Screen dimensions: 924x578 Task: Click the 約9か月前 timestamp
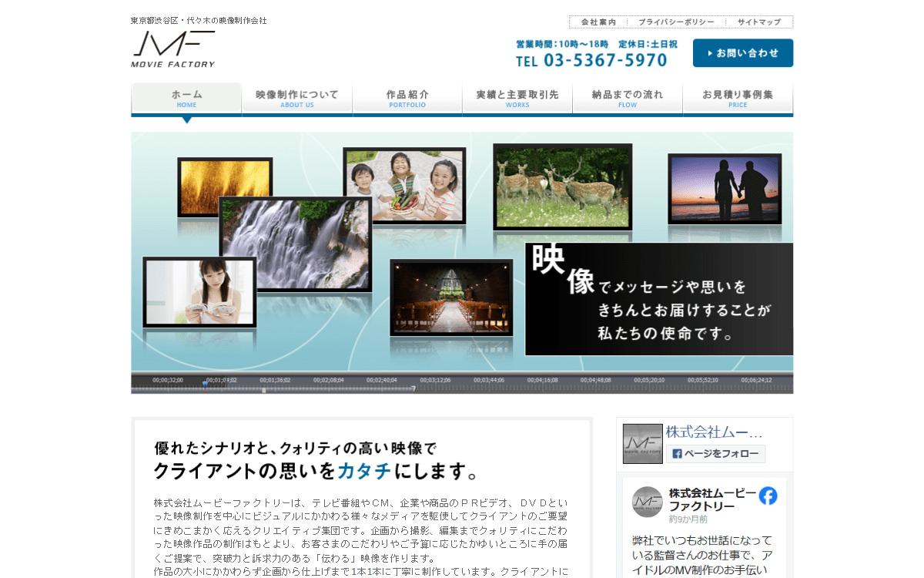tap(688, 519)
